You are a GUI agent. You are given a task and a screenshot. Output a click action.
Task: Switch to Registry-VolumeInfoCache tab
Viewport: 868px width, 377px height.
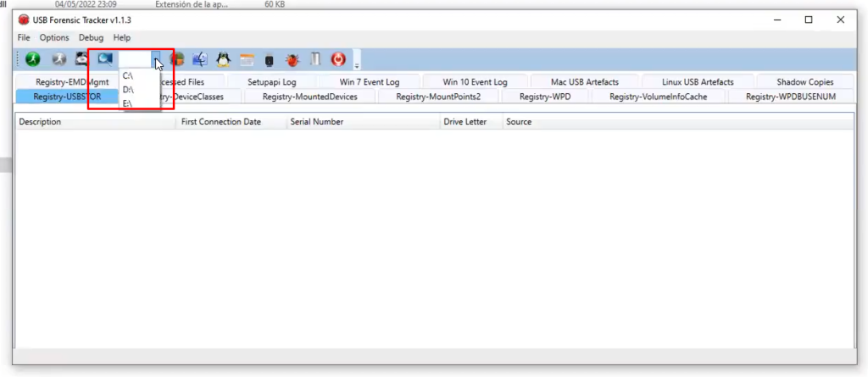tap(658, 97)
